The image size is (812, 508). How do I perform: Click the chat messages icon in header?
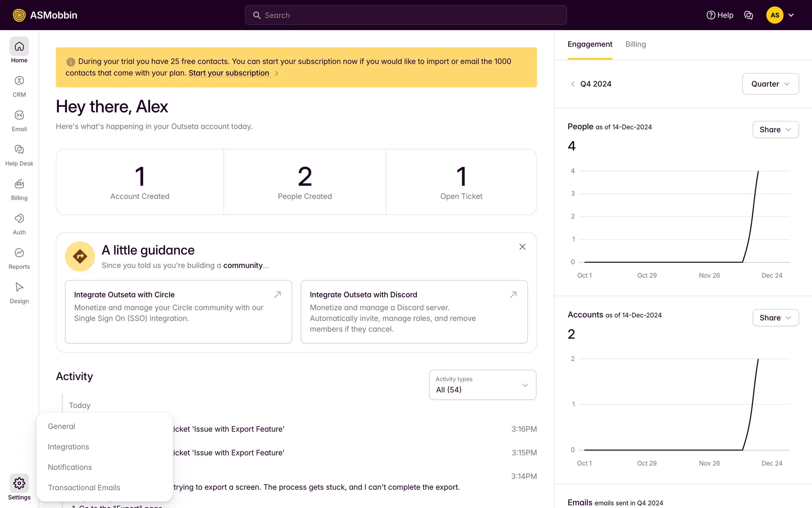click(749, 15)
